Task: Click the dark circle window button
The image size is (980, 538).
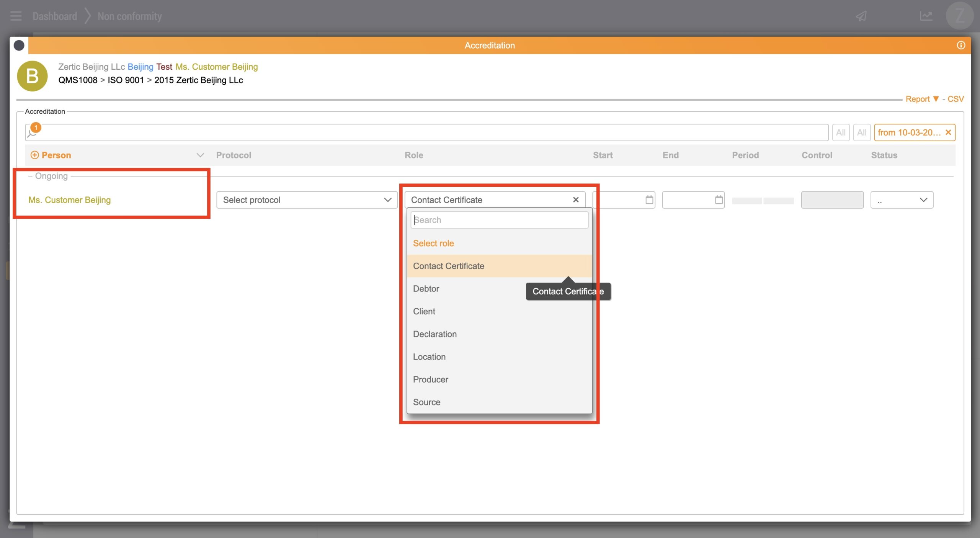Action: tap(19, 45)
